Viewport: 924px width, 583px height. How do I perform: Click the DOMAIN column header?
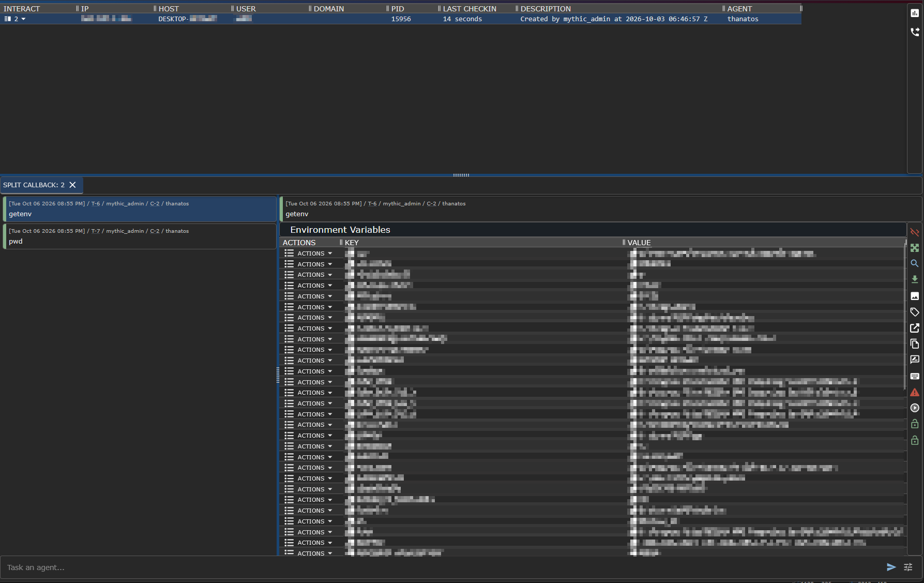click(x=329, y=9)
